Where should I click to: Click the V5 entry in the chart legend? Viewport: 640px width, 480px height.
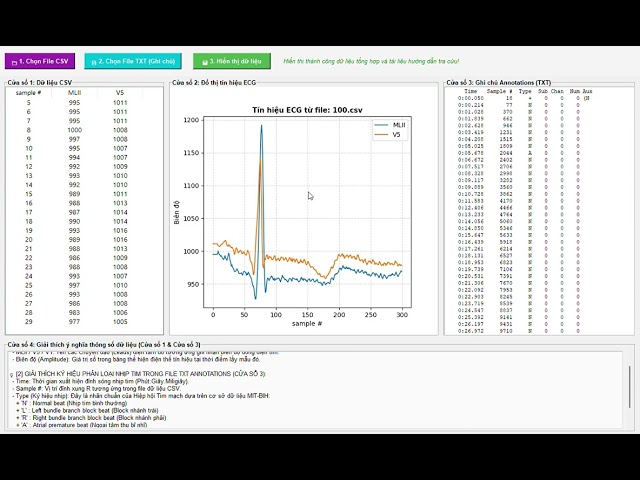[388, 135]
